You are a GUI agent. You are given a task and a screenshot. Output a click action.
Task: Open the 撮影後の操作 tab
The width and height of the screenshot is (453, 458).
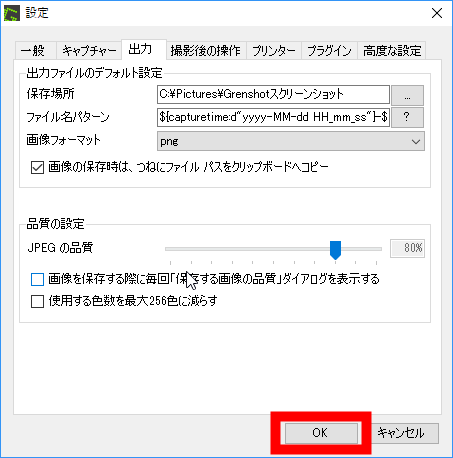click(x=206, y=51)
